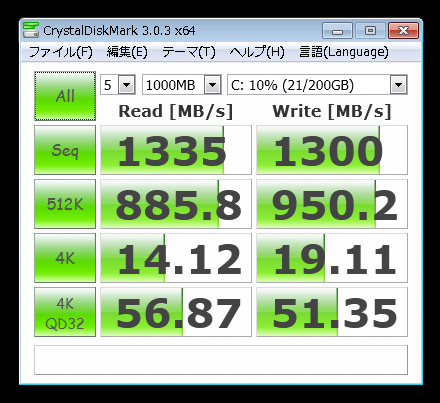Select the 4K read result 14.12
440x403 pixels.
pos(176,258)
